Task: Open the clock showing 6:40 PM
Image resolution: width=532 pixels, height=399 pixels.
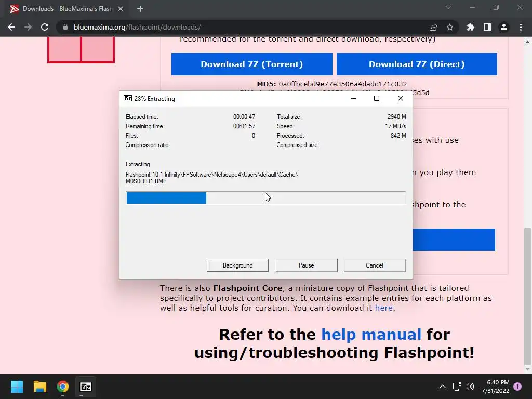Action: click(495, 387)
